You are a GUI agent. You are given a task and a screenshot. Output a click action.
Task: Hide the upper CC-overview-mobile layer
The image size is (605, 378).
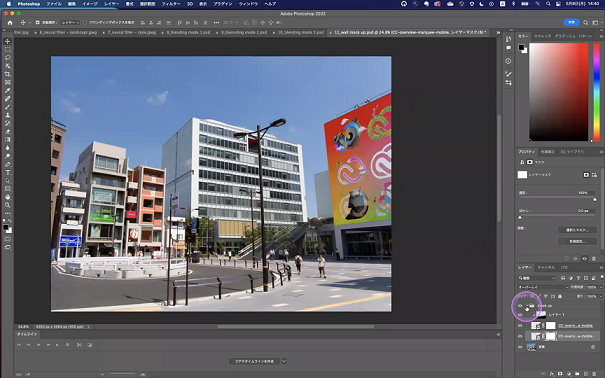coord(520,326)
